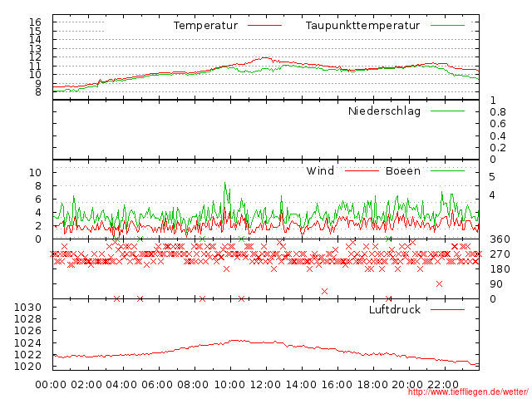Click the 13 temperature axis value
This screenshot has width=532, height=399.
35,48
